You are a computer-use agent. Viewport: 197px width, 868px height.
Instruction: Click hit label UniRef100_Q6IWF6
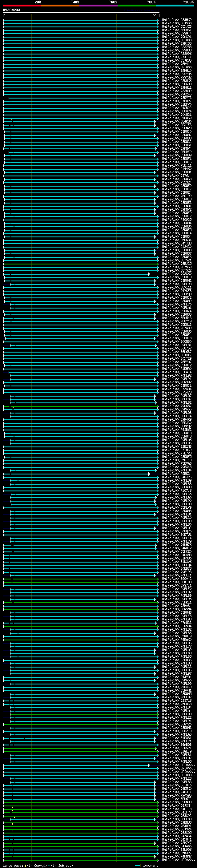click(177, 785)
